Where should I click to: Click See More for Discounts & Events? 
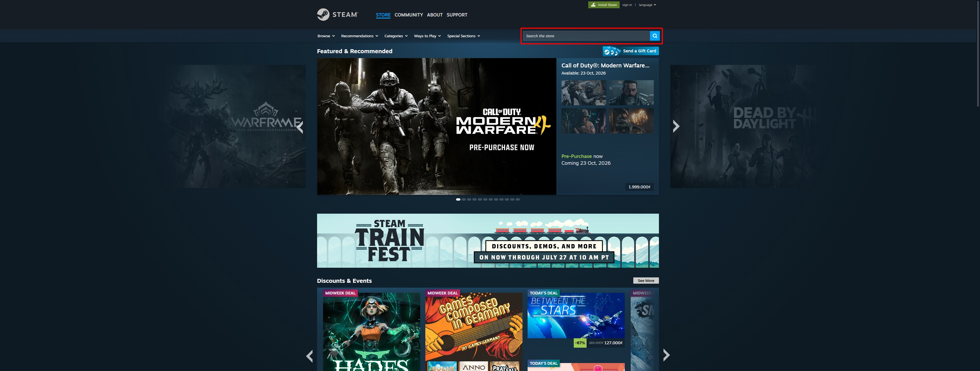point(646,281)
